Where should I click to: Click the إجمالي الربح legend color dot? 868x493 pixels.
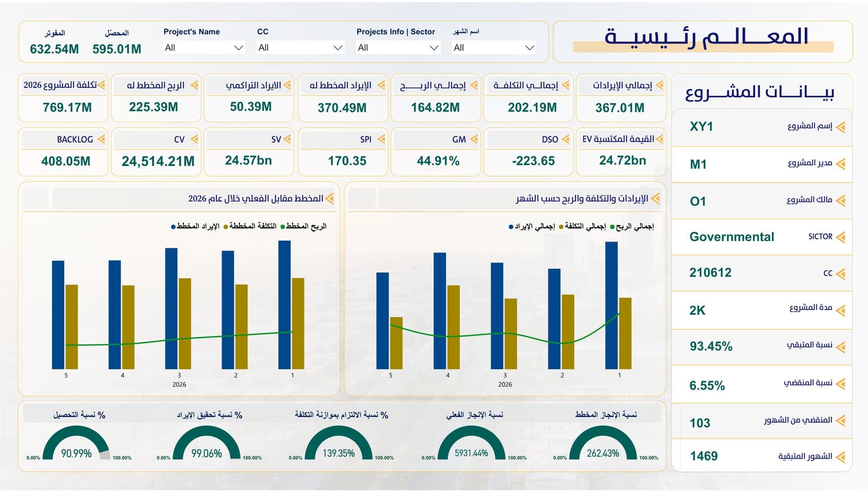(612, 227)
